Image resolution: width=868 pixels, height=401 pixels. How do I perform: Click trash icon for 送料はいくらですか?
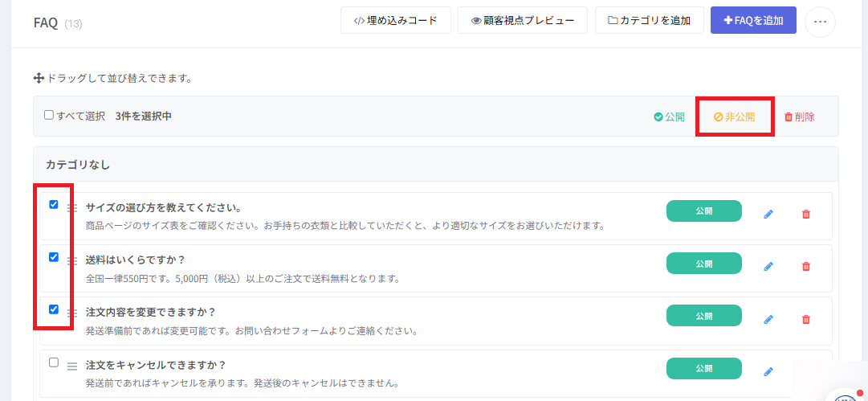click(806, 267)
